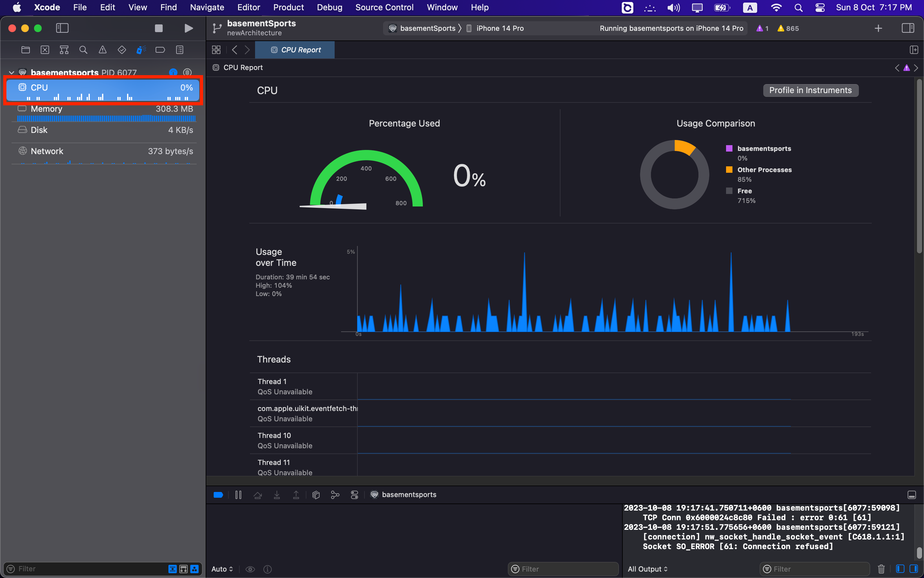
Task: Open the CPU Report jump bar item
Action: 237,68
